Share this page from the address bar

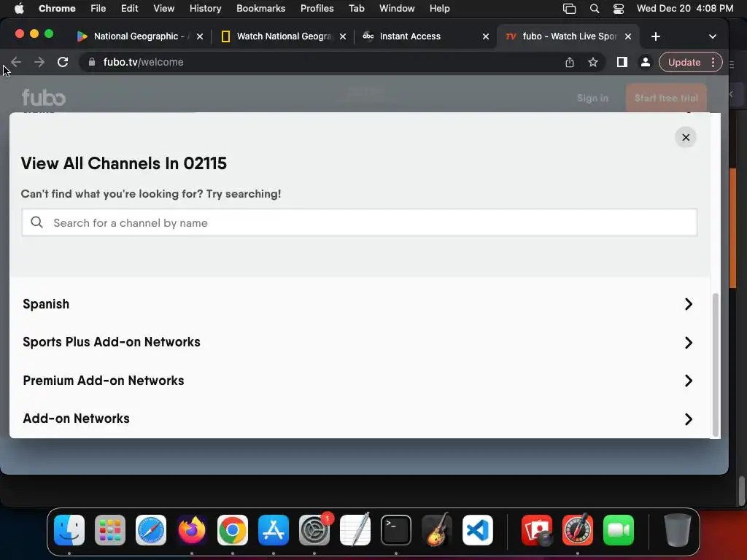point(569,63)
